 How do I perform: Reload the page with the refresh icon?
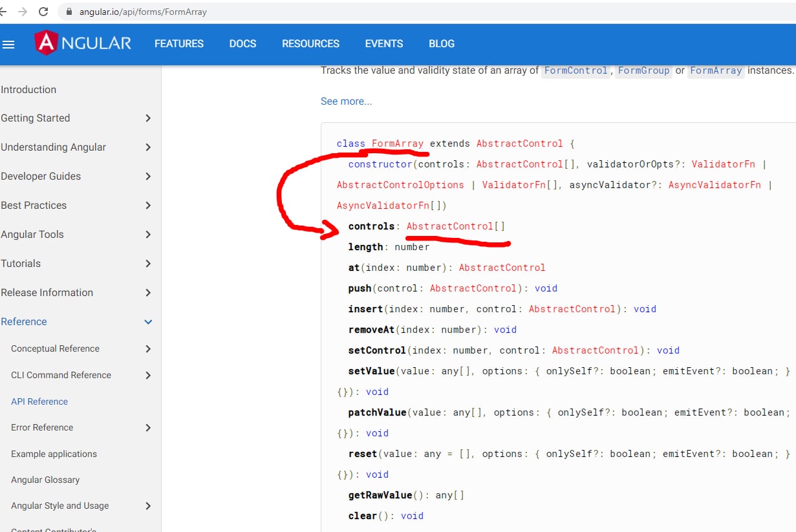click(x=43, y=12)
